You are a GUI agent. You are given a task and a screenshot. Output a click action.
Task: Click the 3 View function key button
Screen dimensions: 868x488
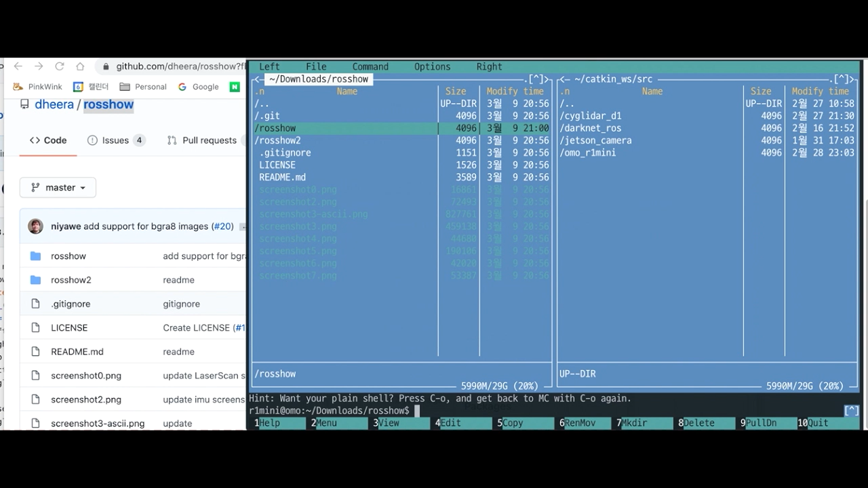tap(401, 423)
